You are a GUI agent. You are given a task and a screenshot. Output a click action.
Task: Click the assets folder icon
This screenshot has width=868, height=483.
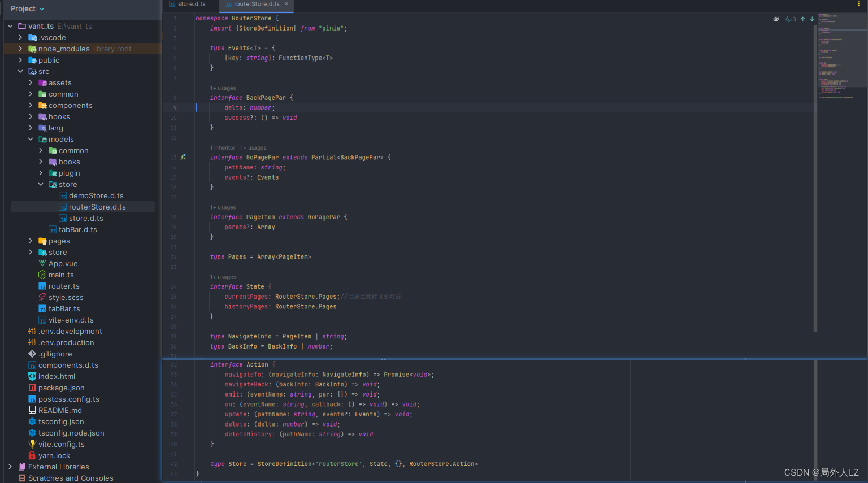[42, 82]
